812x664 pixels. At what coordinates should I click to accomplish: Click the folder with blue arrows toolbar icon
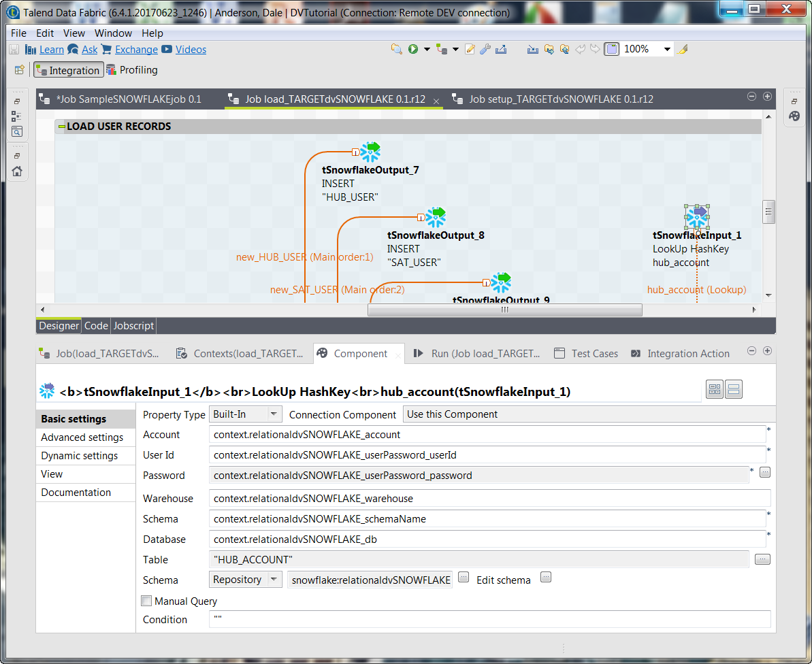(x=549, y=49)
